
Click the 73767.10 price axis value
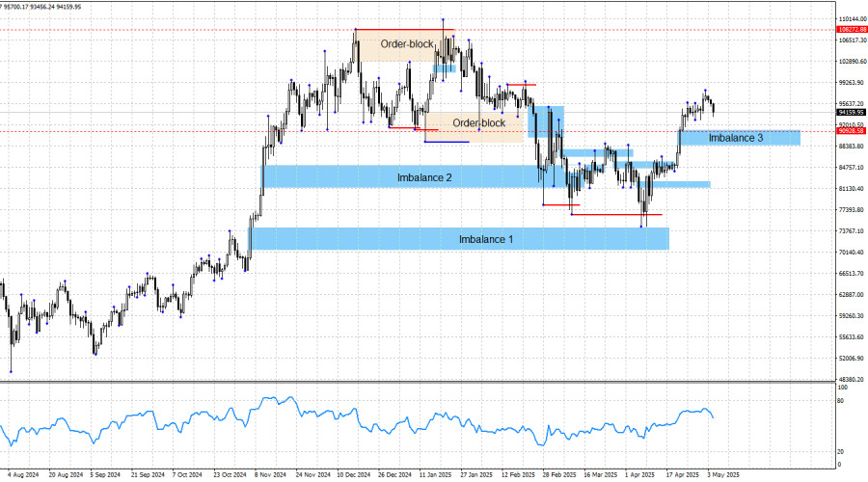[x=852, y=230]
